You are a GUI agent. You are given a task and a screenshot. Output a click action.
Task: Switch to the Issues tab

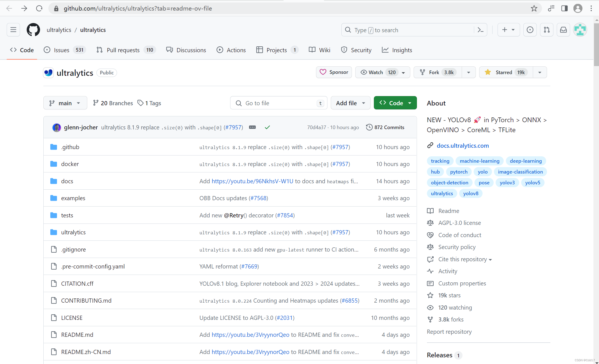(61, 50)
